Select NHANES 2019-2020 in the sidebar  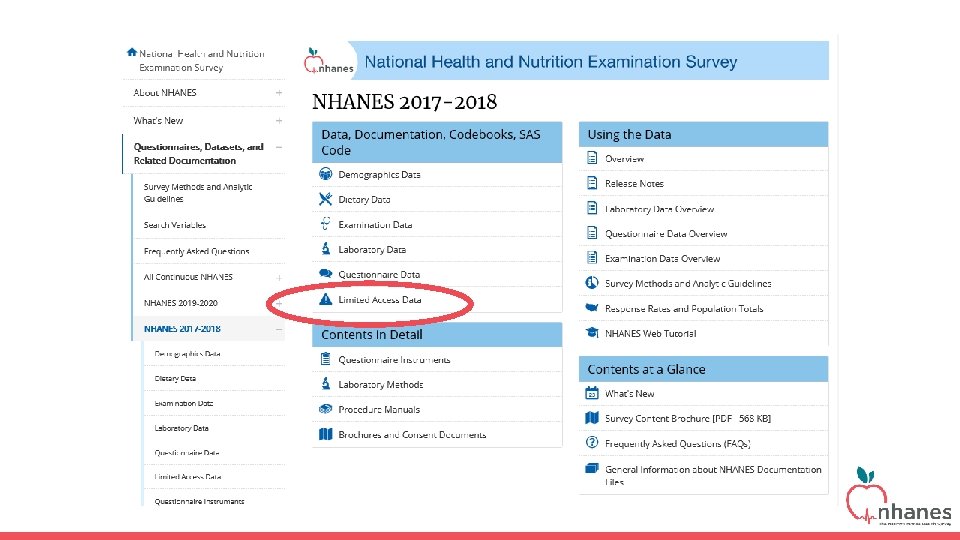pyautogui.click(x=181, y=302)
